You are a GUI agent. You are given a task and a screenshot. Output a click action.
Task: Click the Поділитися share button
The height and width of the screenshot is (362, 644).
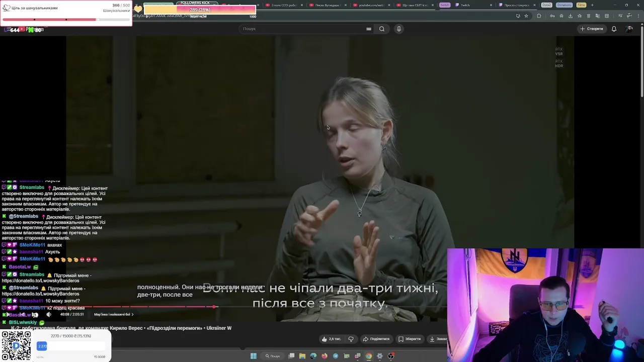click(x=376, y=339)
